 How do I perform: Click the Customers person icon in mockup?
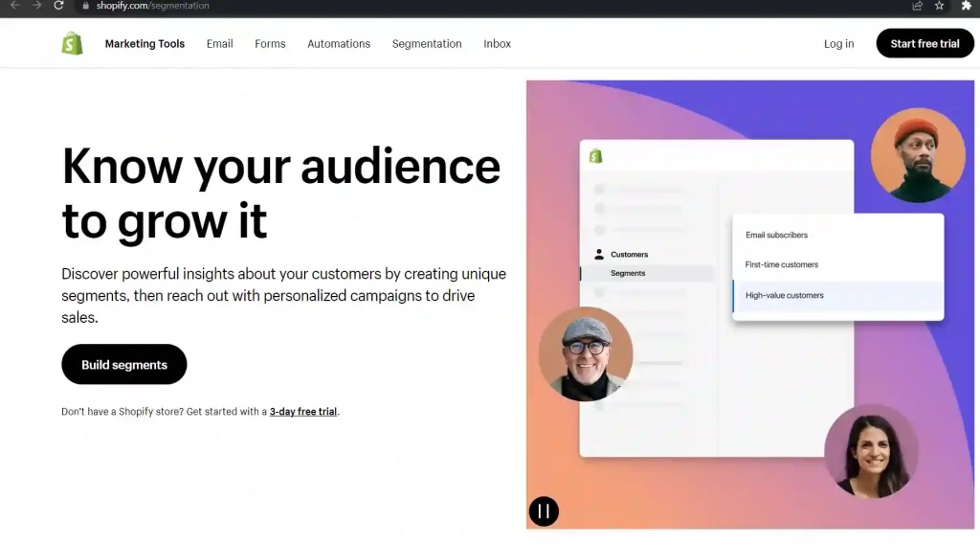click(599, 254)
